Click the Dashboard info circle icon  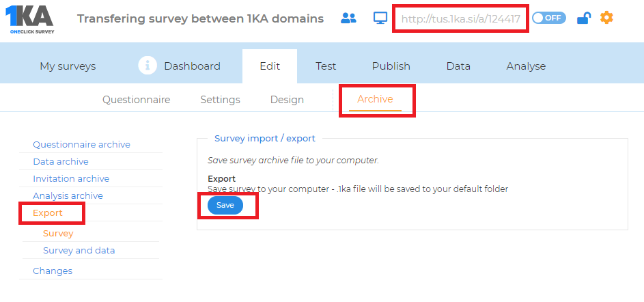click(x=148, y=66)
